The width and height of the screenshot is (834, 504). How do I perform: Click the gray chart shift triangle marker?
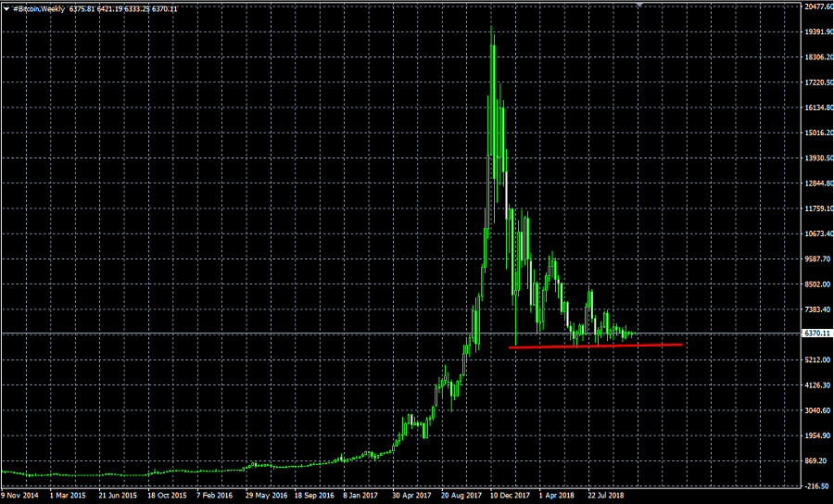tap(641, 6)
